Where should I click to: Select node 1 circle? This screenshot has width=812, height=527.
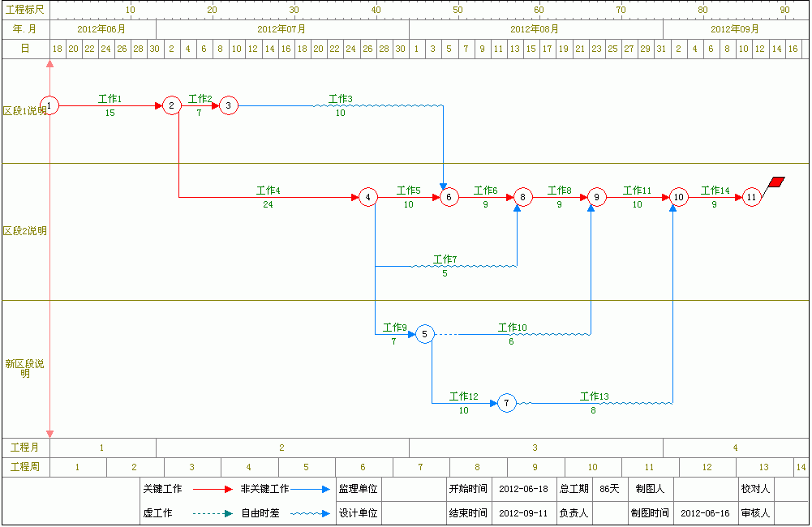49,105
